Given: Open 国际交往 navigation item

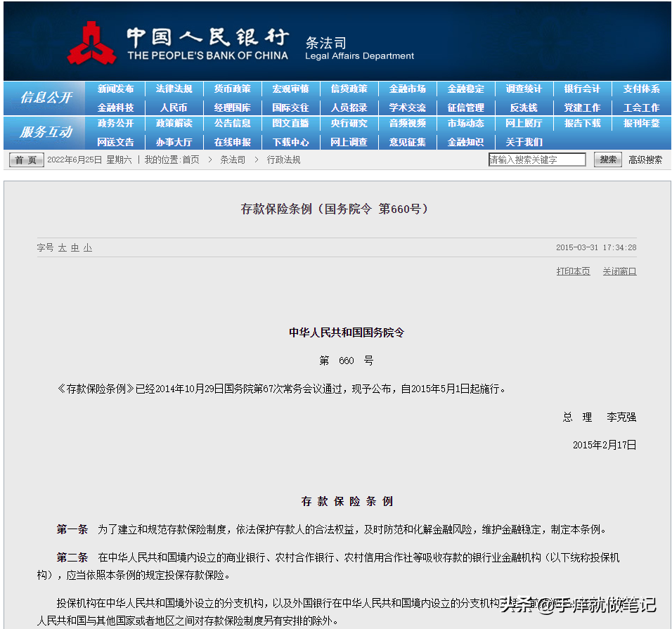Looking at the screenshot, I should coord(290,108).
